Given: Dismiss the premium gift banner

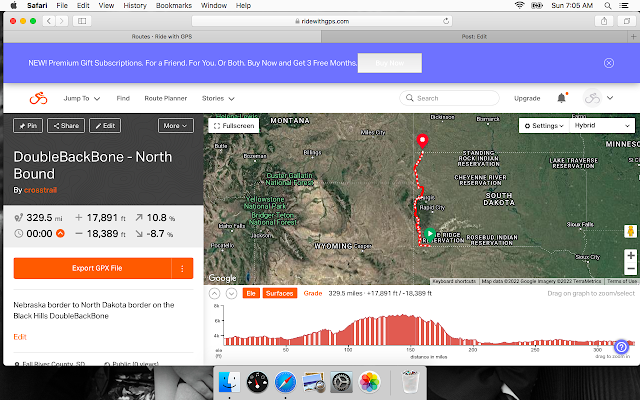Looking at the screenshot, I should pos(609,63).
